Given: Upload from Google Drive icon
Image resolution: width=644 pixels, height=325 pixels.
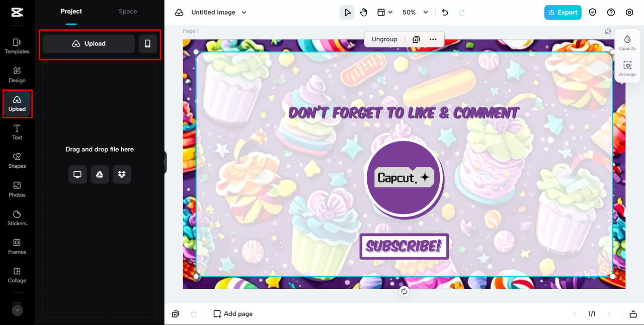Looking at the screenshot, I should click(x=100, y=174).
